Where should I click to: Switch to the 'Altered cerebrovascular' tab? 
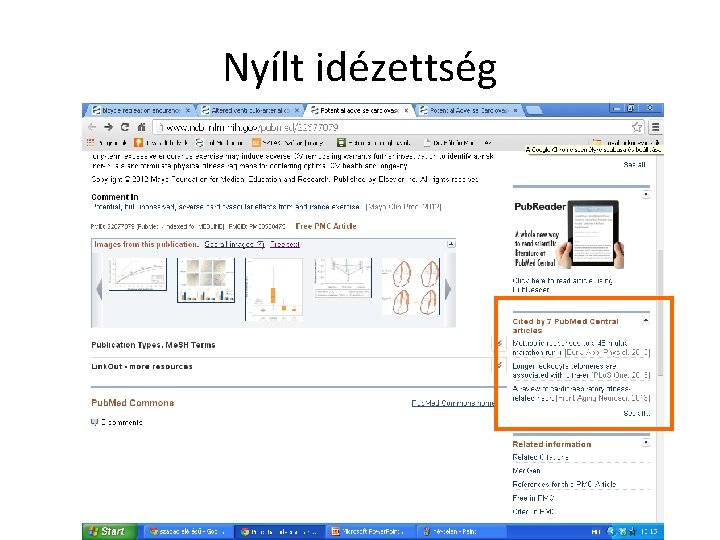251,111
